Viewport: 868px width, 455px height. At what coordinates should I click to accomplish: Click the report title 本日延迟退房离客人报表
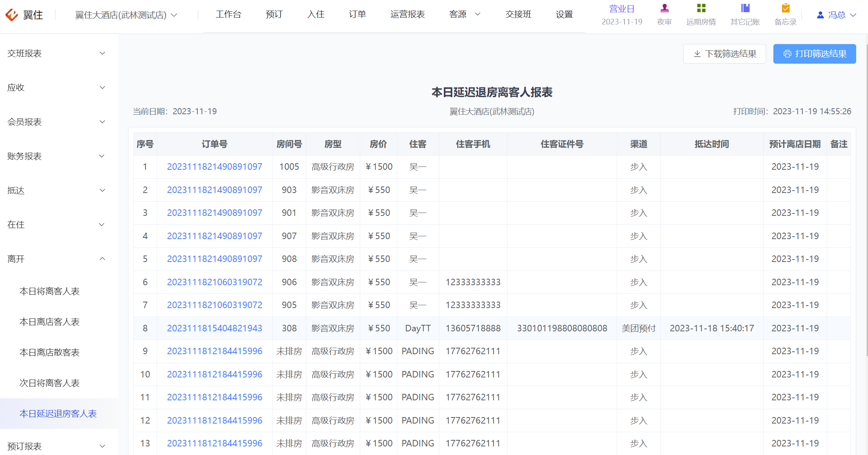pos(492,92)
